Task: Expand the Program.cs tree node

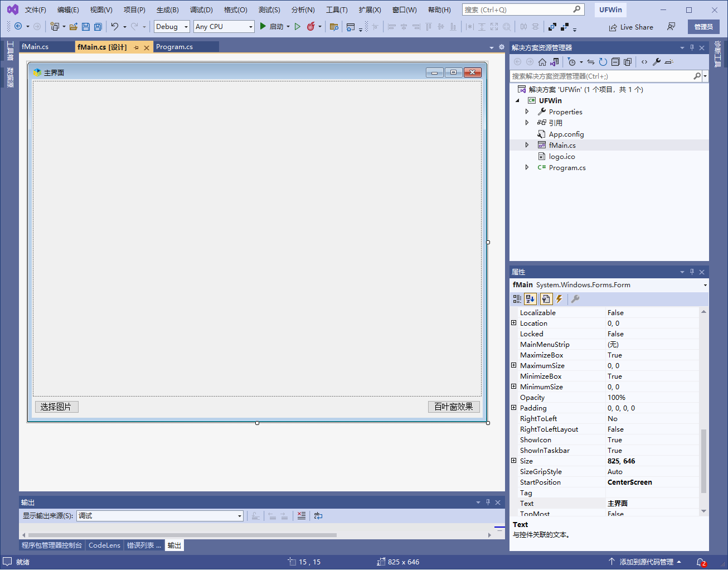Action: [527, 167]
